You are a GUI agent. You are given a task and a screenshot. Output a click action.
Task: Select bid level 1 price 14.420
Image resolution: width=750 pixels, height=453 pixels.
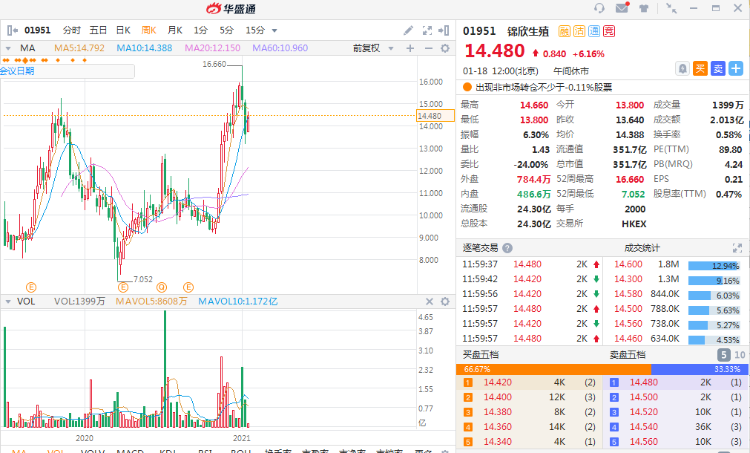pos(497,382)
